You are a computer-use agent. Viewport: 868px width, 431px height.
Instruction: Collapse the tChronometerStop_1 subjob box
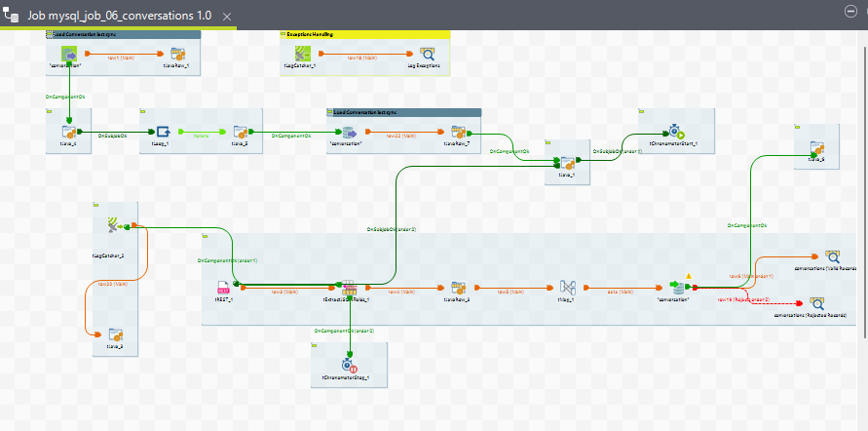click(x=315, y=345)
